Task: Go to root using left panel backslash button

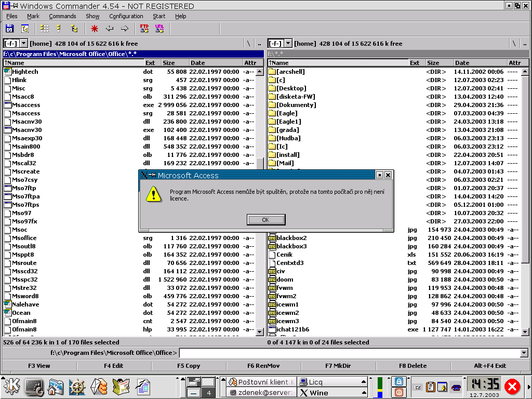Action: pos(249,44)
